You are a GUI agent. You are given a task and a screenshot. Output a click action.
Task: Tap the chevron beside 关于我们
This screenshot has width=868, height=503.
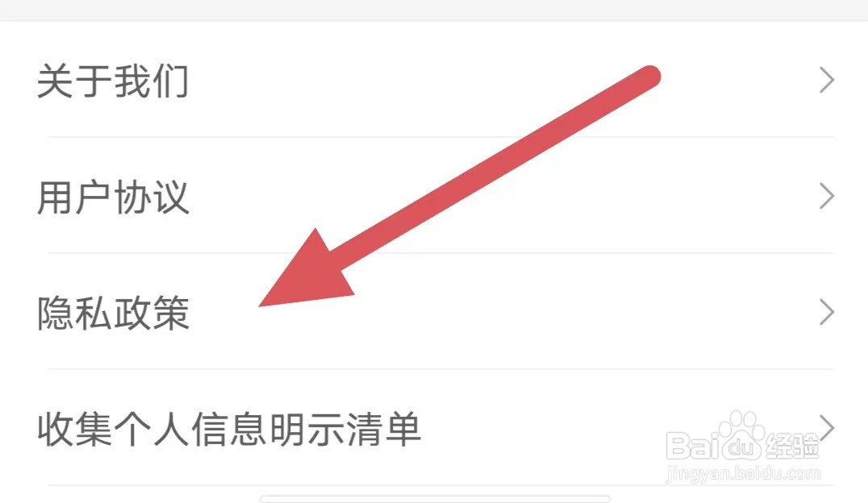click(x=827, y=81)
